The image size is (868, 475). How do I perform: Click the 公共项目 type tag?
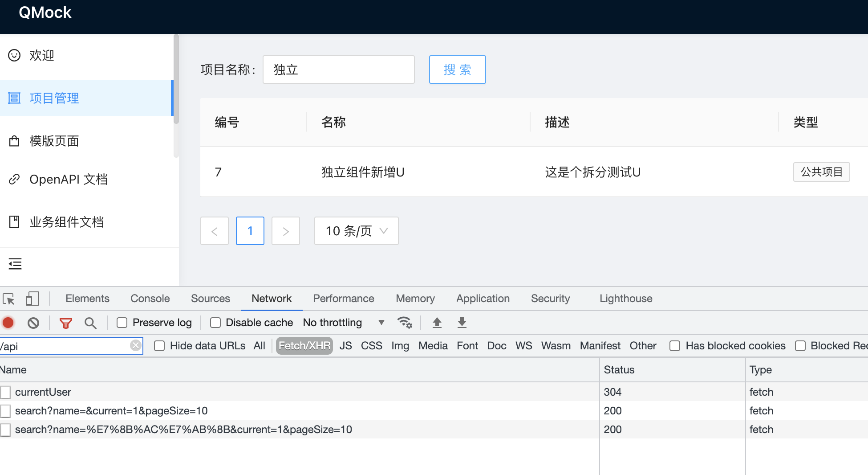click(x=822, y=172)
